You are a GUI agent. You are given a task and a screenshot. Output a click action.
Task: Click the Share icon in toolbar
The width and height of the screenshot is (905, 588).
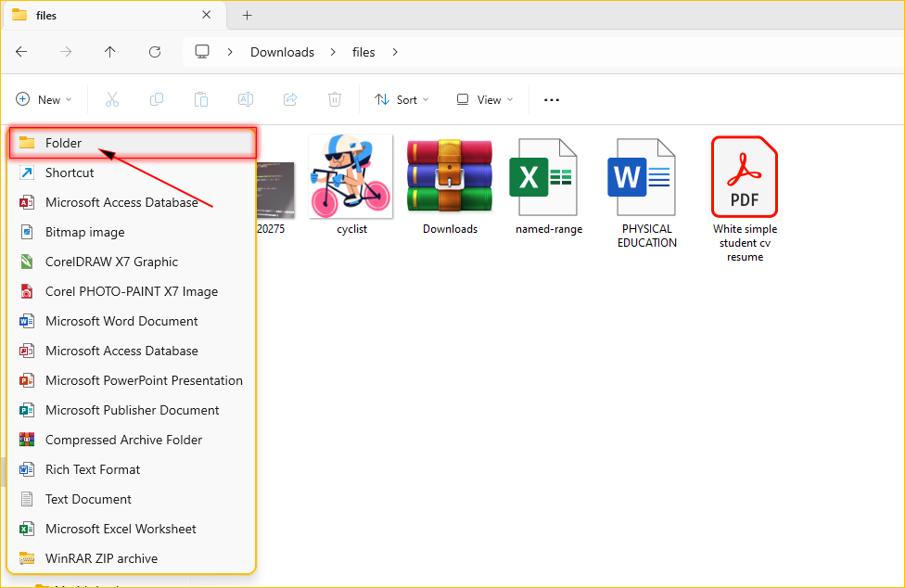(x=290, y=99)
